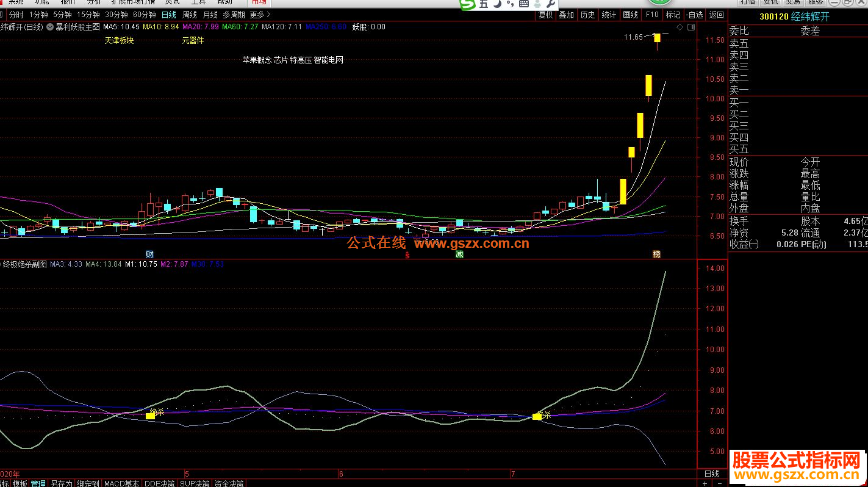
Task: Switch to 月线 monthly chart
Action: pyautogui.click(x=210, y=15)
